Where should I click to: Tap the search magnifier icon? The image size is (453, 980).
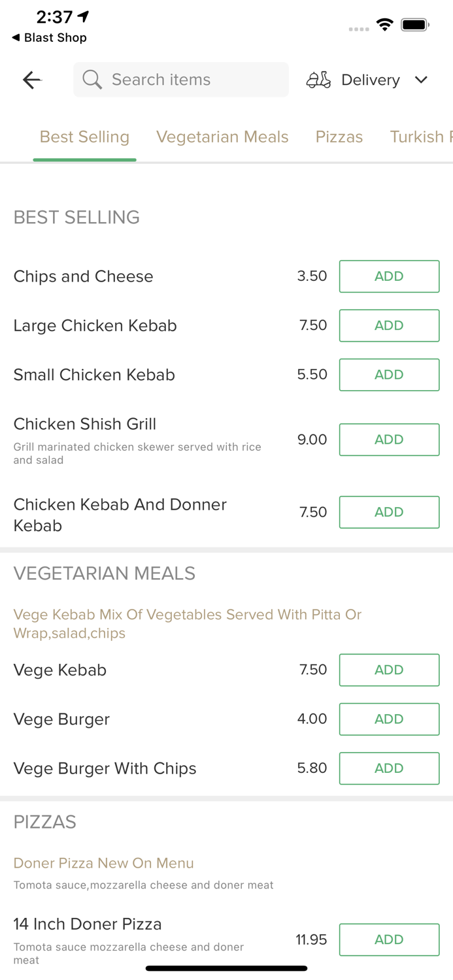tap(92, 80)
